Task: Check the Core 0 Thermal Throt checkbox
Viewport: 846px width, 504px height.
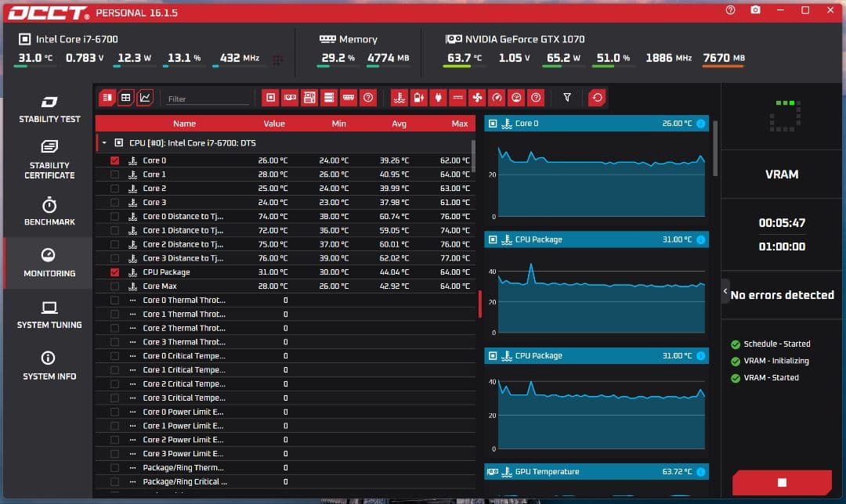Action: tap(114, 301)
